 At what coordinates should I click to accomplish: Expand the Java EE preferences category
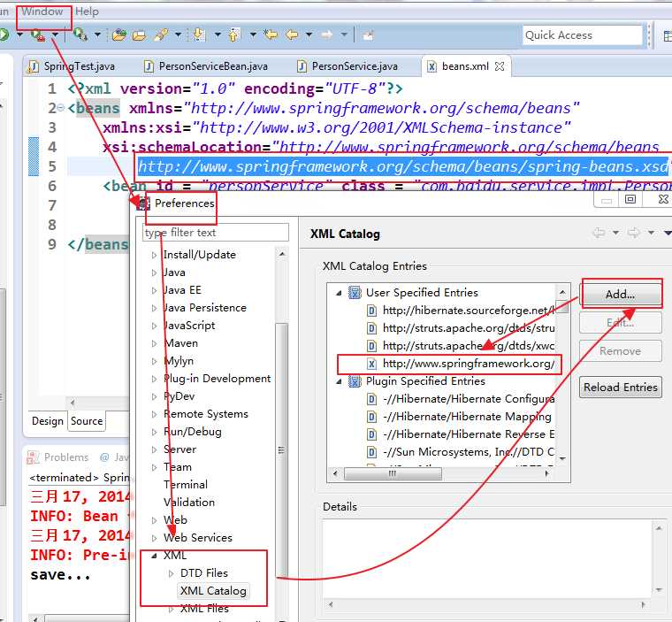point(155,290)
